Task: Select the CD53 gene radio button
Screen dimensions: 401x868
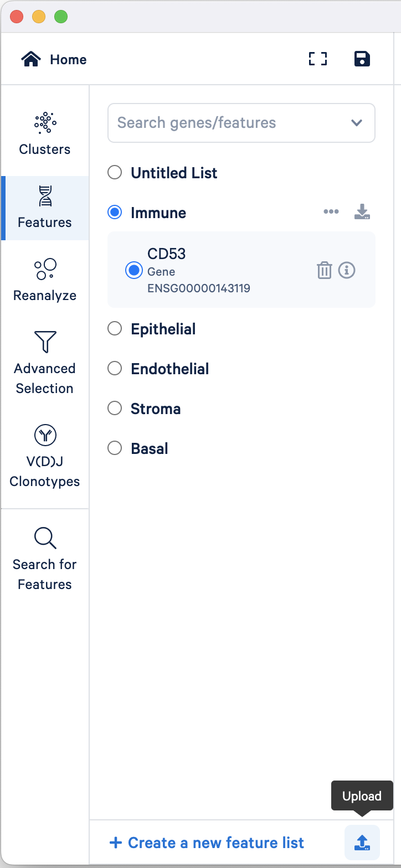Action: [x=134, y=270]
